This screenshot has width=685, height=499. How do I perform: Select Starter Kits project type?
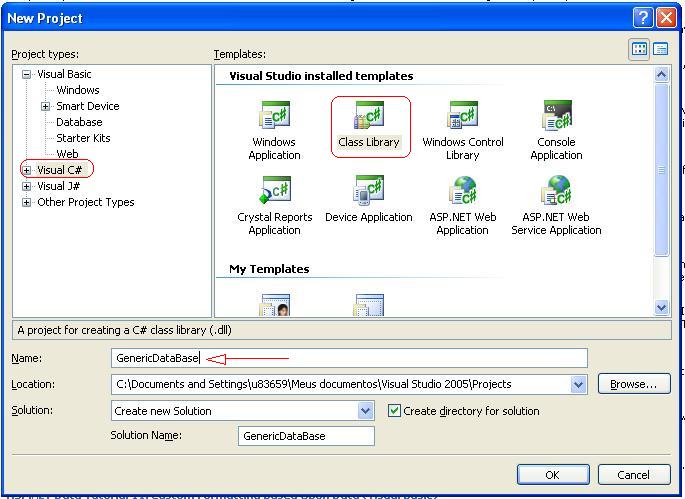coord(83,138)
